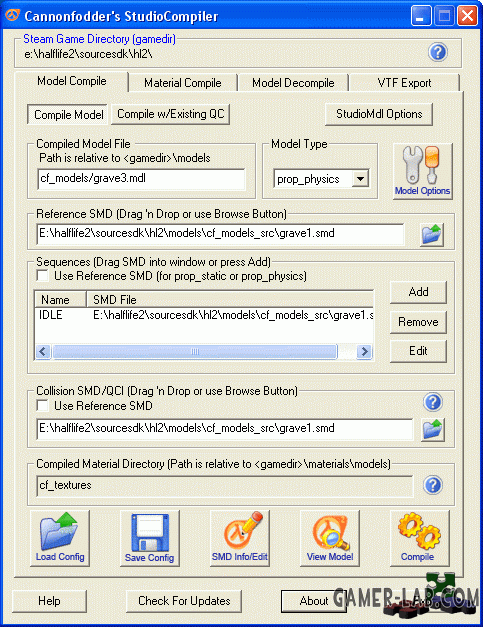Open StudioMdl Options
The image size is (483, 627).
click(379, 114)
